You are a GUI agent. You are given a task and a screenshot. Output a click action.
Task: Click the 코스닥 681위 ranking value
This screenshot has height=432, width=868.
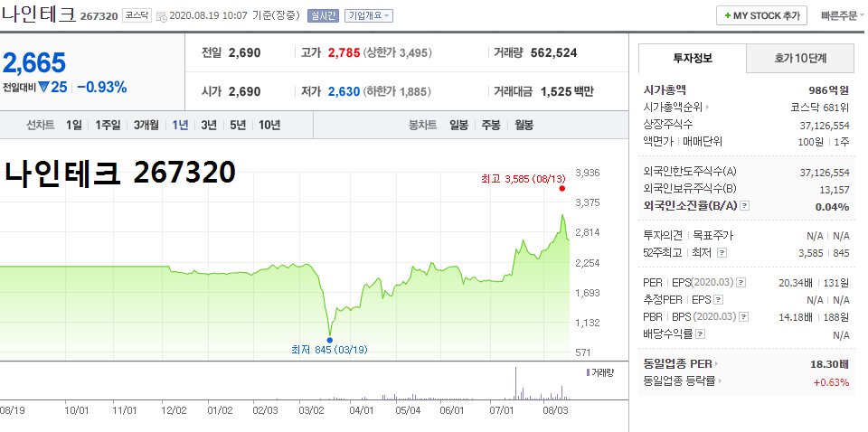(x=820, y=108)
